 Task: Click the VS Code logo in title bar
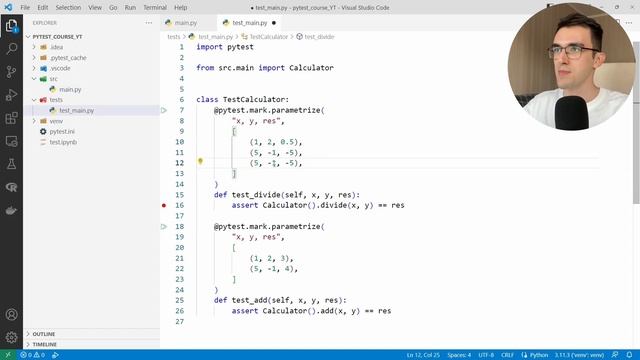click(x=8, y=7)
